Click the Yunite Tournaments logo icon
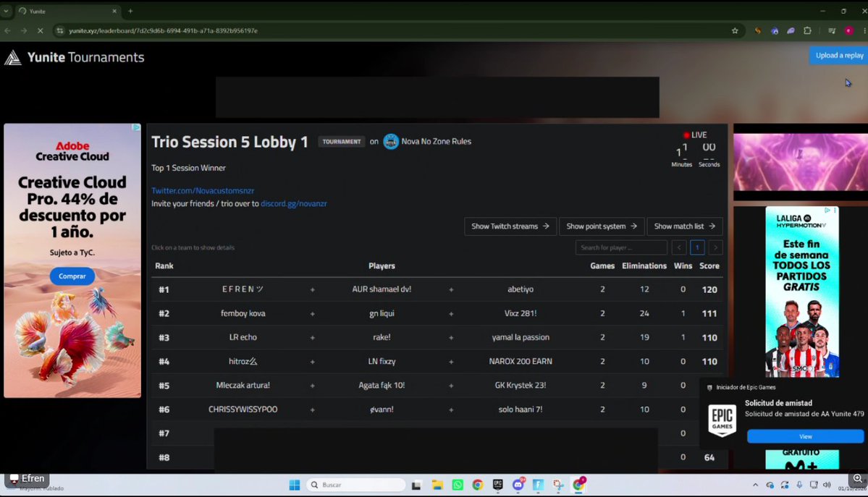 point(13,57)
